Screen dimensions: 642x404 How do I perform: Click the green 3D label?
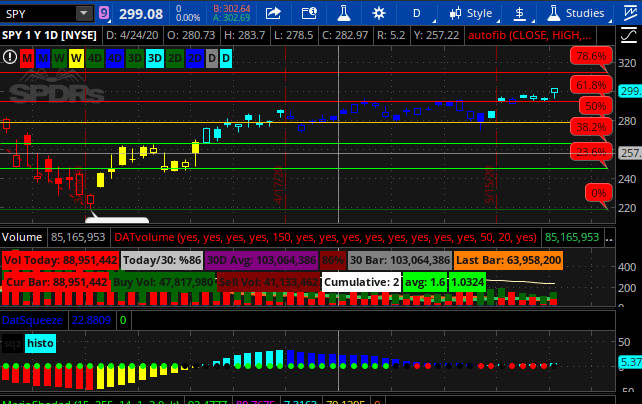135,59
